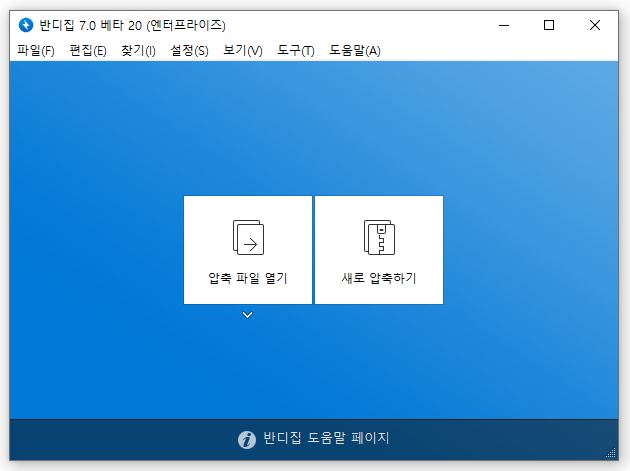
Task: Close the Bandizip window
Action: click(595, 25)
